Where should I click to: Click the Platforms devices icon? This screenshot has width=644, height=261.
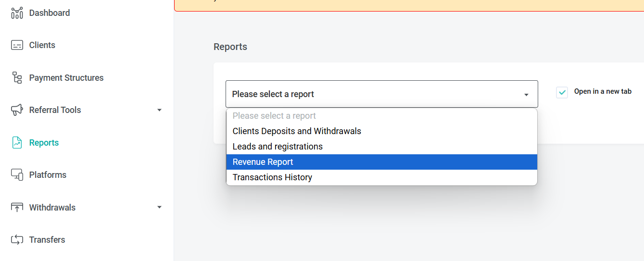coord(17,175)
